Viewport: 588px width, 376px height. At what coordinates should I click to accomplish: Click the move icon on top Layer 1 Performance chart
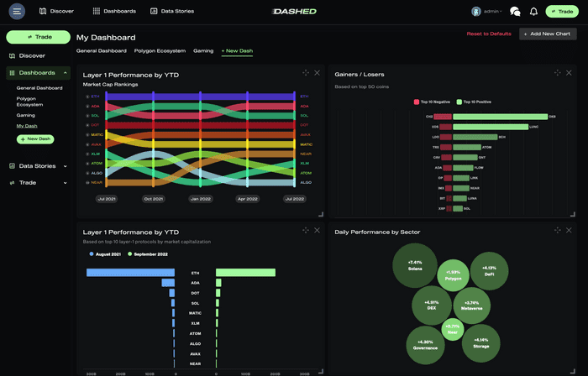tap(306, 73)
